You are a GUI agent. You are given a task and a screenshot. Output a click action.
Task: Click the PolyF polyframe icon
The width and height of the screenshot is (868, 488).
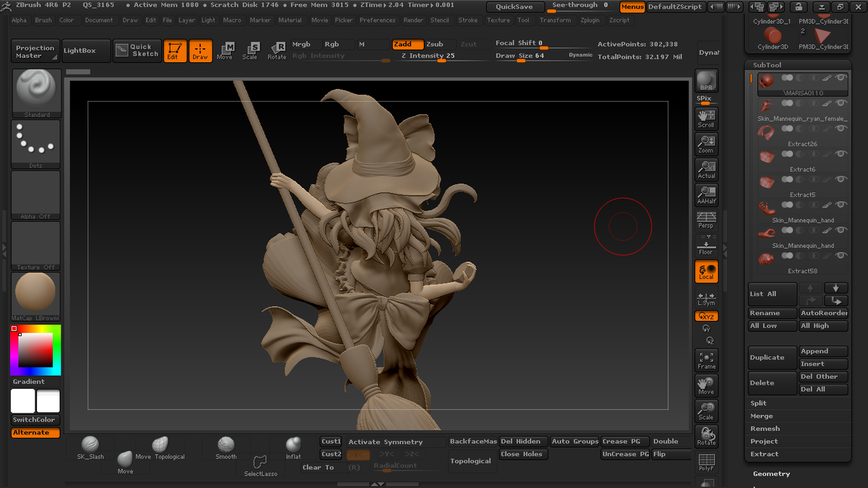click(x=707, y=463)
